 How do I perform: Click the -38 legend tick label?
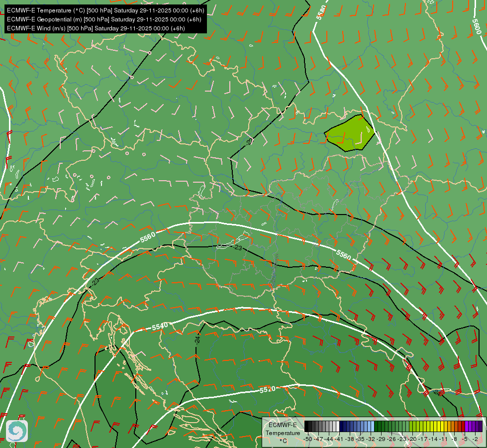pyautogui.click(x=349, y=439)
